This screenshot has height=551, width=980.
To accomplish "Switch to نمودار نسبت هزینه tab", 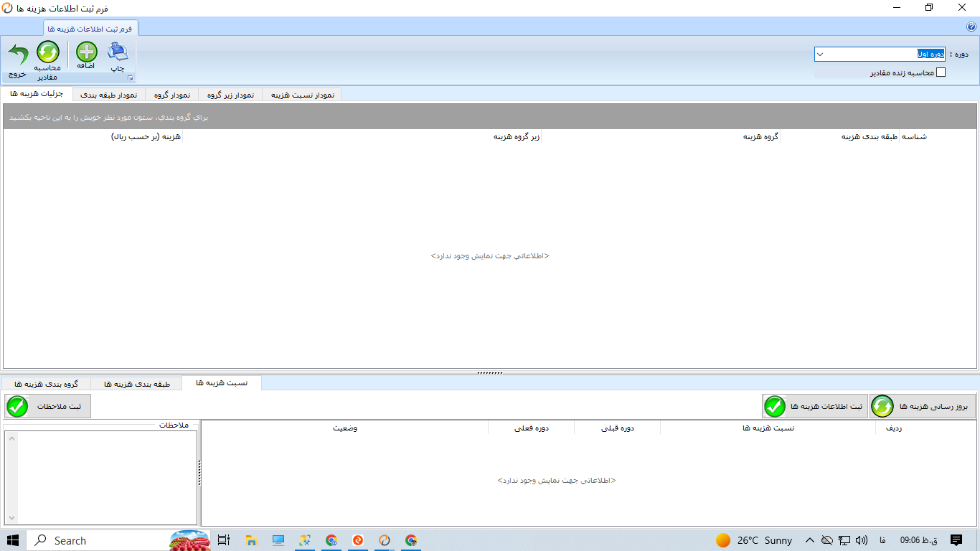I will pyautogui.click(x=302, y=95).
